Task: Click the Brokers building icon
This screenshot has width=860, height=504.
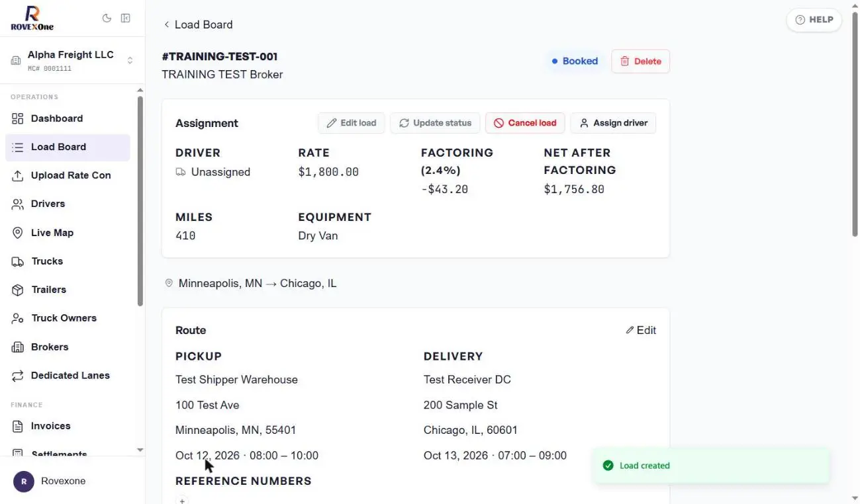Action: 18,347
